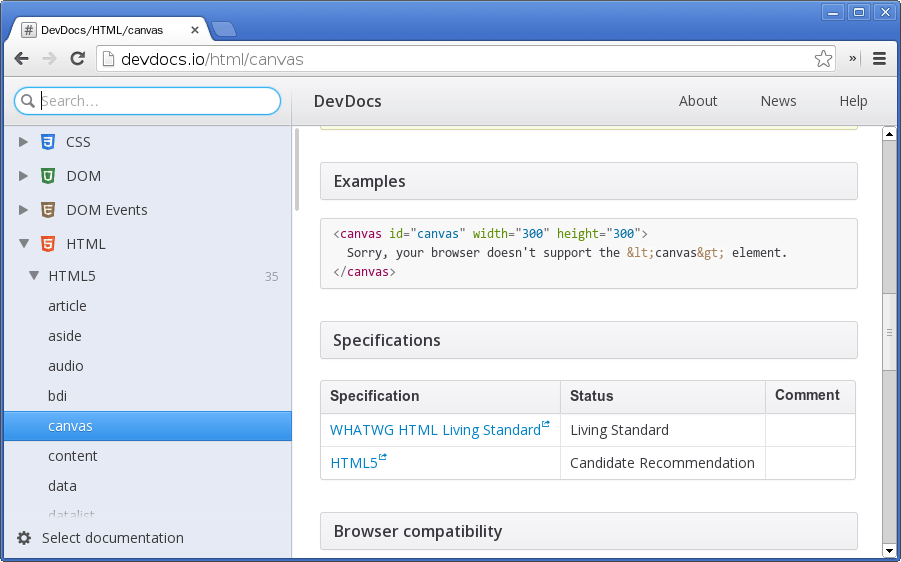
Task: Click the browser back arrow
Action: pos(22,59)
